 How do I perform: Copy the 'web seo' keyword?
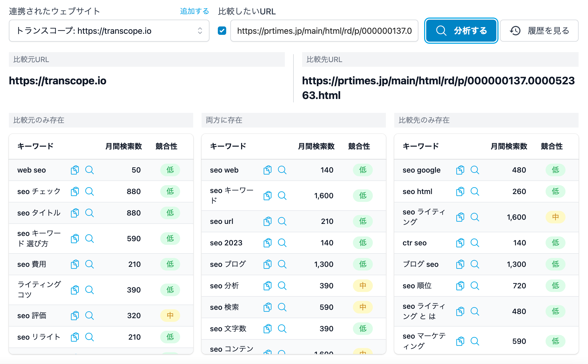click(75, 170)
